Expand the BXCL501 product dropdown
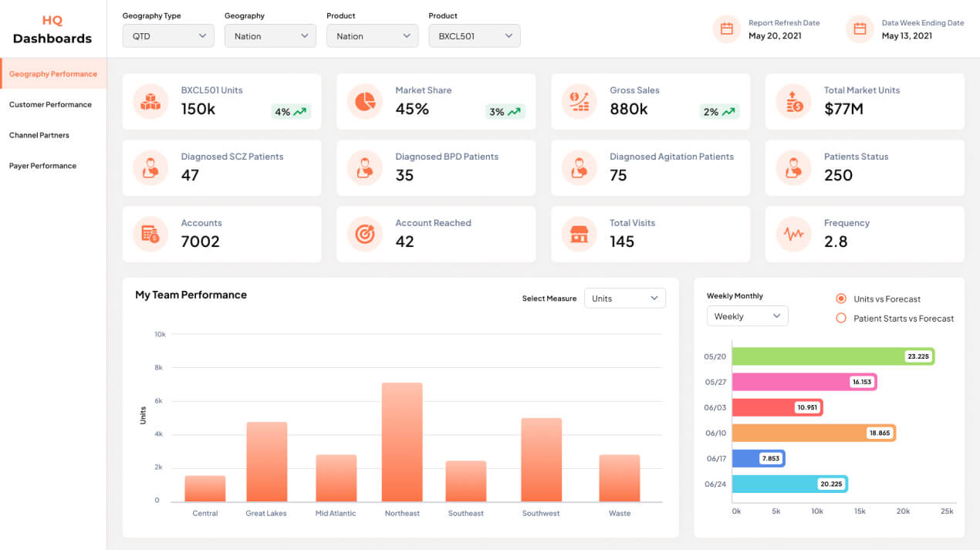The height and width of the screenshot is (550, 980). (x=474, y=36)
